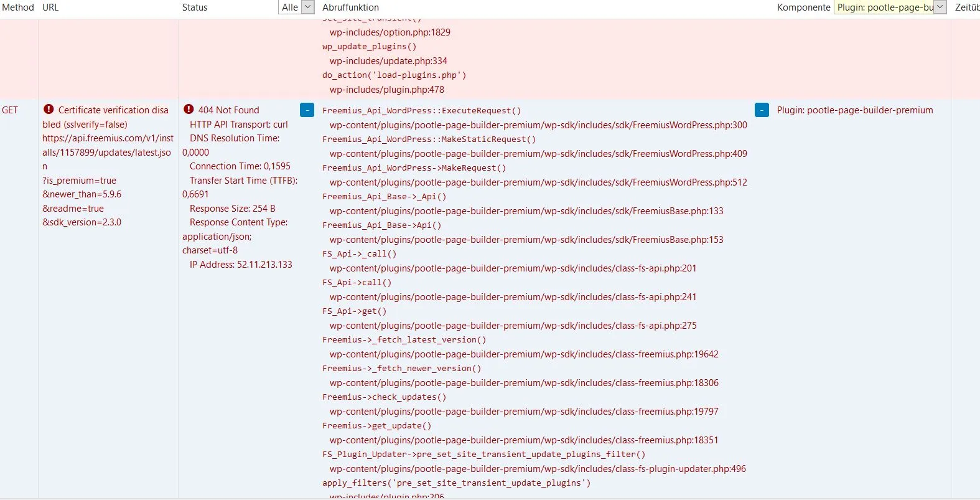Collapse the Freemius call stack toggle
This screenshot has height=500, width=980.
(x=307, y=110)
